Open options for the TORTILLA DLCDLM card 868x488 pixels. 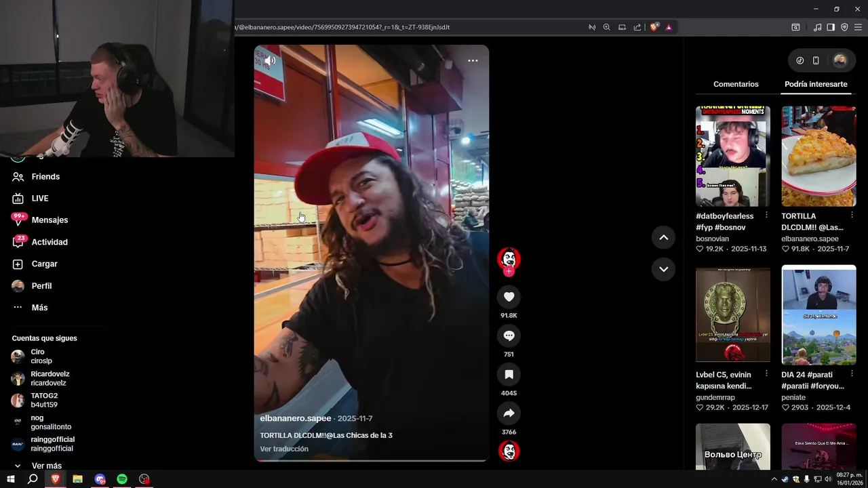click(x=852, y=215)
